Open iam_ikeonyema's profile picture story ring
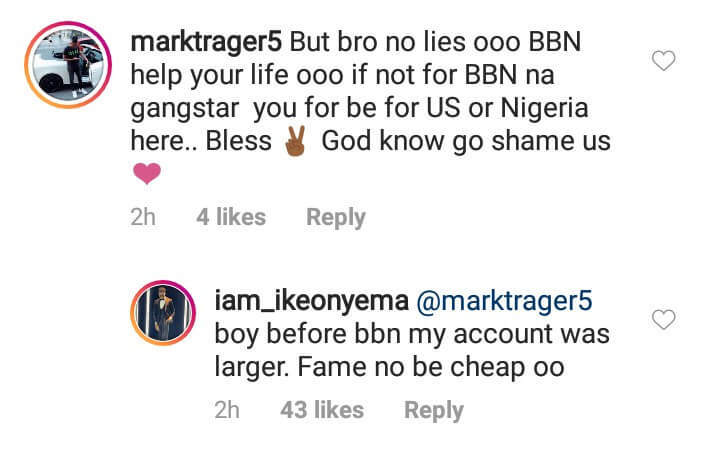 (x=163, y=312)
